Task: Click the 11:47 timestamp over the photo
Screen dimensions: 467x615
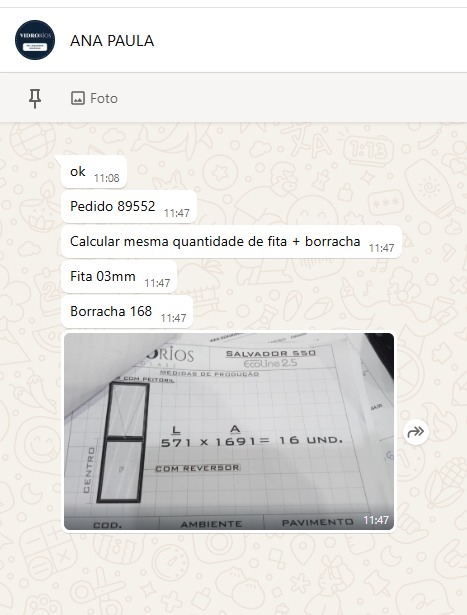Action: coord(376,520)
